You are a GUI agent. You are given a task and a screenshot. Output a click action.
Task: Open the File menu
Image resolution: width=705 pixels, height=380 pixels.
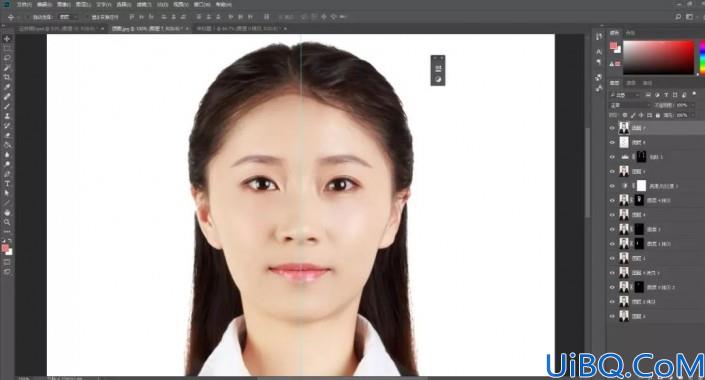(x=24, y=4)
